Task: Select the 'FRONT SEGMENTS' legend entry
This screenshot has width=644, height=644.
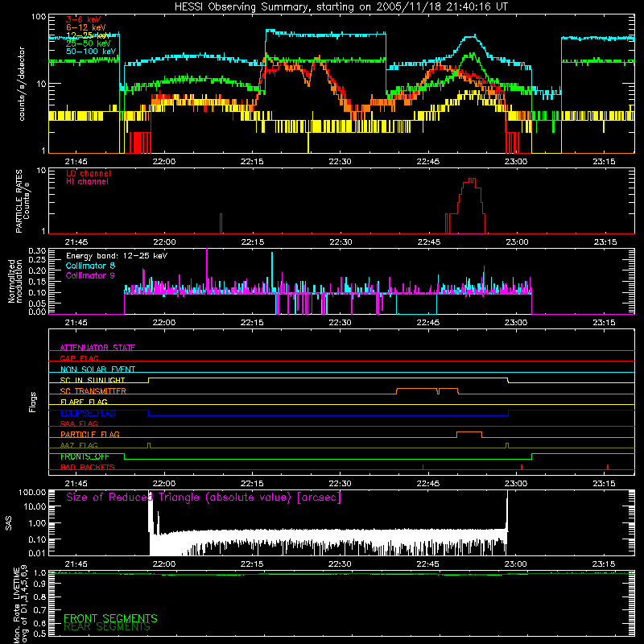Action: click(110, 618)
